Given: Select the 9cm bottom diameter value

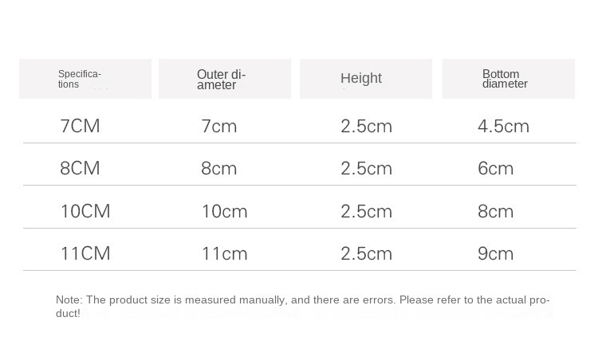Looking at the screenshot, I should pos(495,253).
